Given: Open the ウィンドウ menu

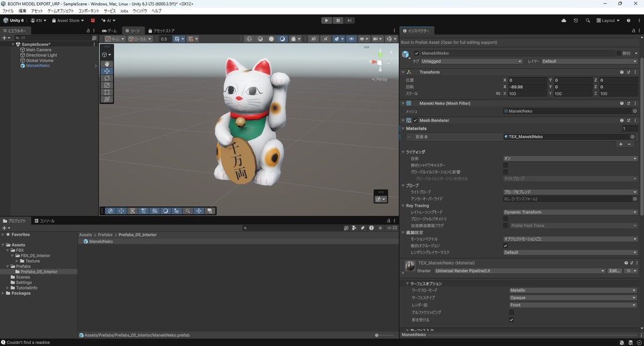Looking at the screenshot, I should [x=140, y=11].
